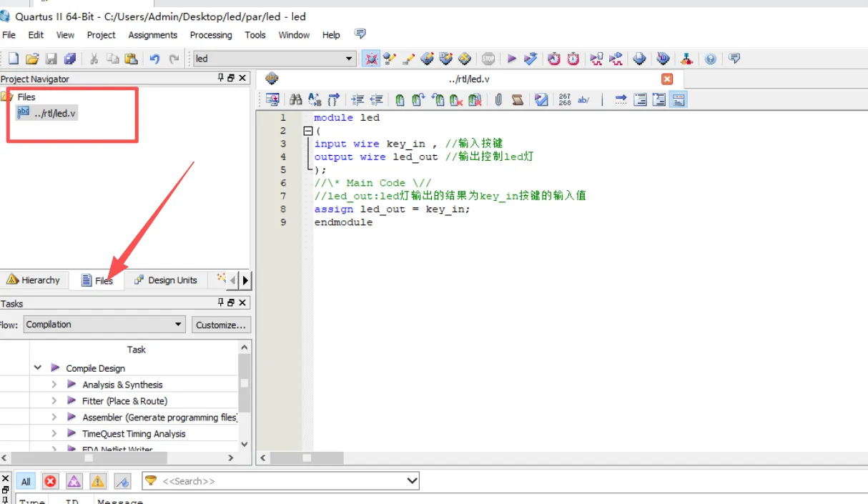Click the Paste clipboard icon
Image resolution: width=868 pixels, height=504 pixels.
[131, 59]
